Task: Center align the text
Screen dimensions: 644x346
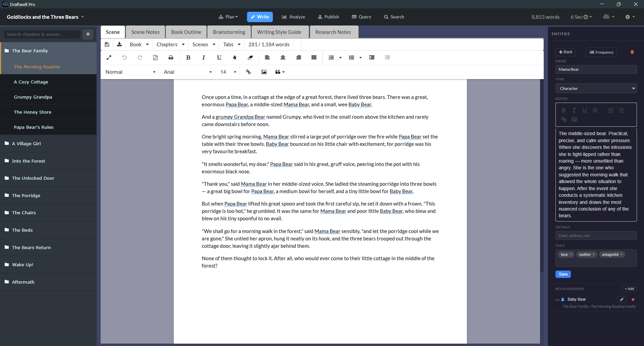Action: (x=283, y=58)
